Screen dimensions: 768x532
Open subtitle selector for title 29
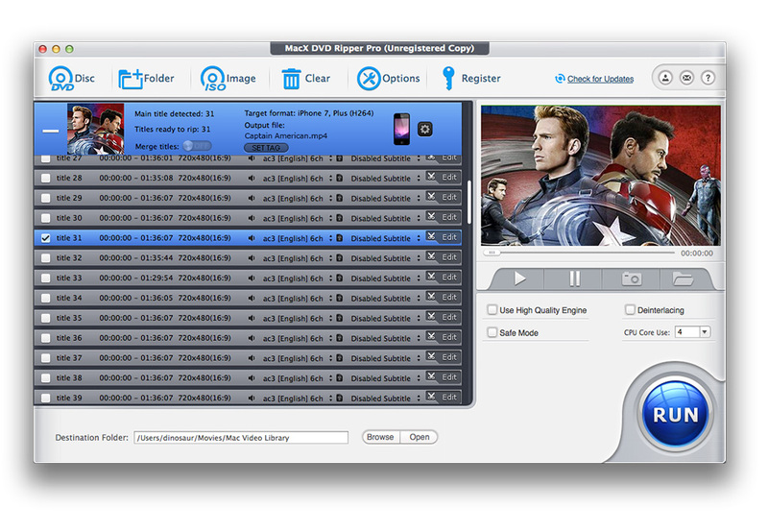point(419,198)
